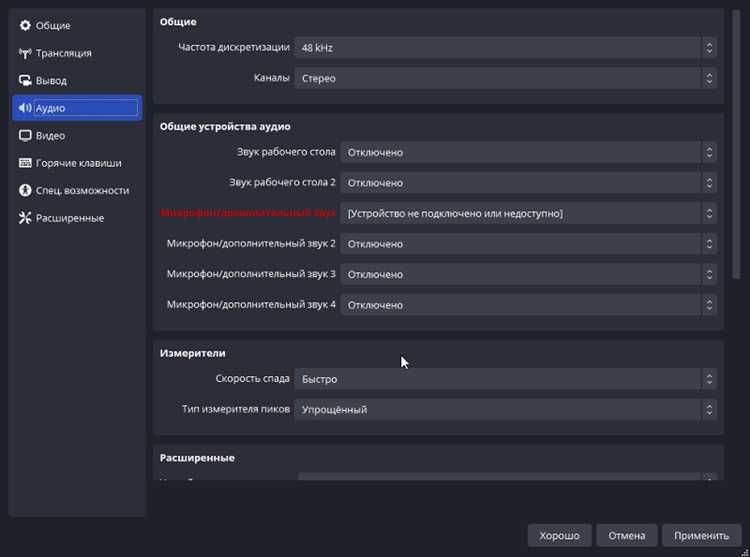Open the Горячие клавиши settings section
Screen dimensions: 750x557
coord(77,163)
